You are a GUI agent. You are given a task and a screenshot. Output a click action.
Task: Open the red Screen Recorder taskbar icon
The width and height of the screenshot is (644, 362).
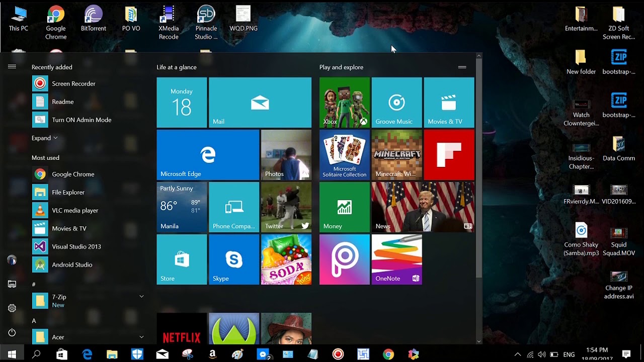(338, 354)
